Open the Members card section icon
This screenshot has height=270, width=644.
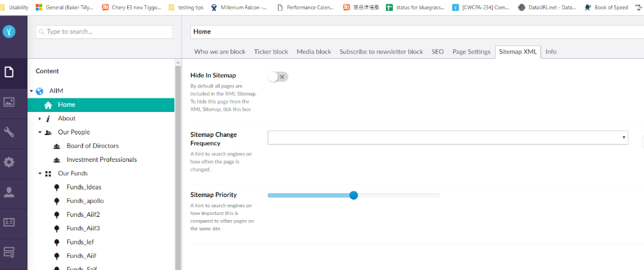(9, 222)
